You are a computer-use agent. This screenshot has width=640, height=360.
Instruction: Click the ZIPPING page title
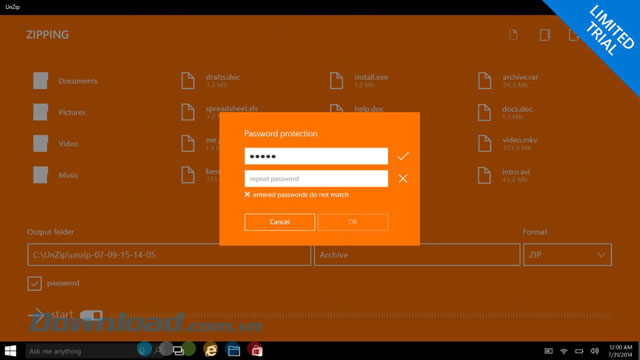[48, 35]
